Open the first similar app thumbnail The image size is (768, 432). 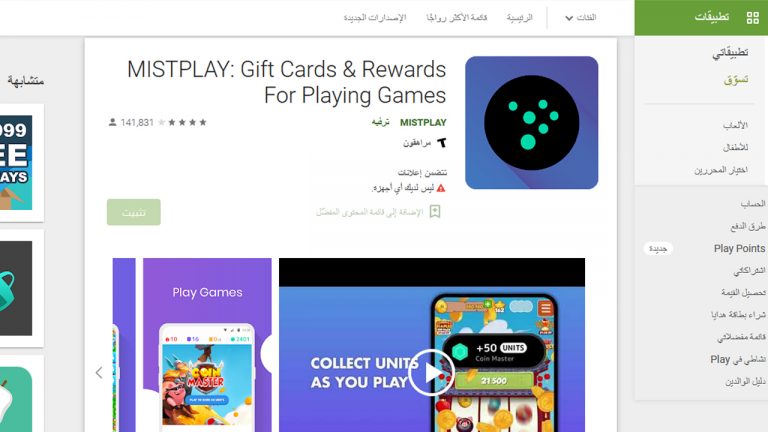point(16,163)
